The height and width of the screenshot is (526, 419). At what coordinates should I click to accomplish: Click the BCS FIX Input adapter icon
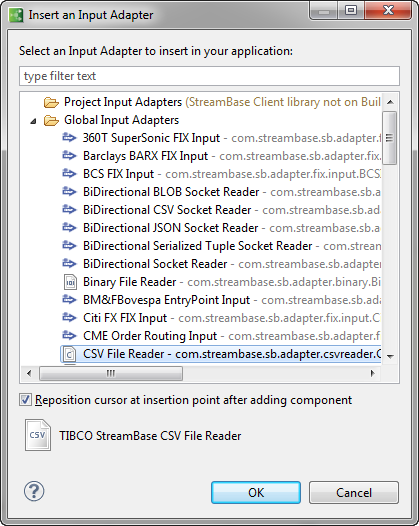tap(69, 174)
